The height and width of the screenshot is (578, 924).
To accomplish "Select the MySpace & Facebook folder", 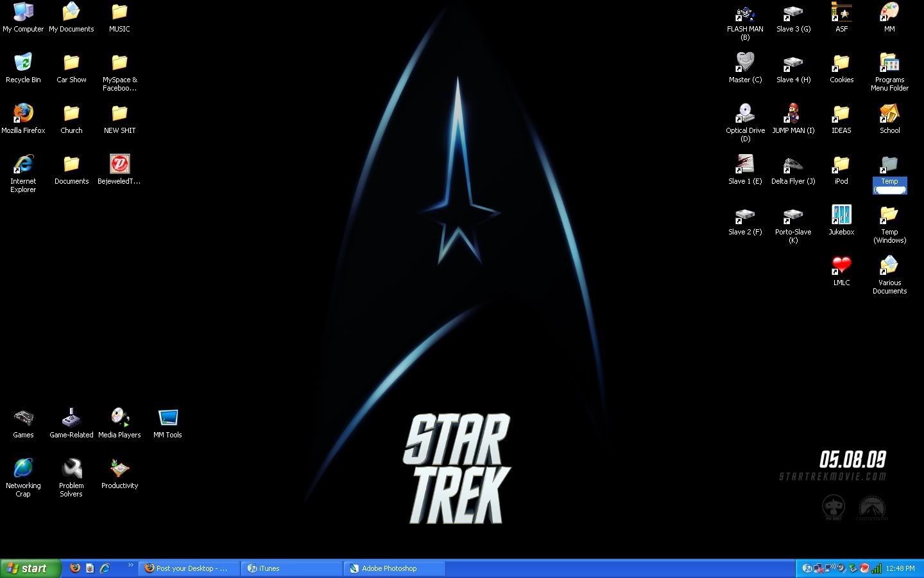I will (119, 72).
